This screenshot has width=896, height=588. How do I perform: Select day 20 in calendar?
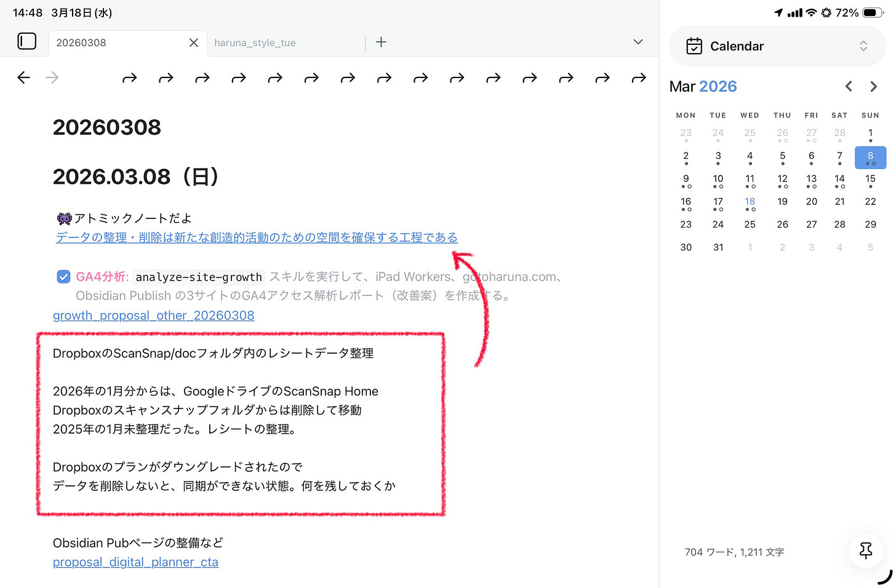tap(811, 202)
